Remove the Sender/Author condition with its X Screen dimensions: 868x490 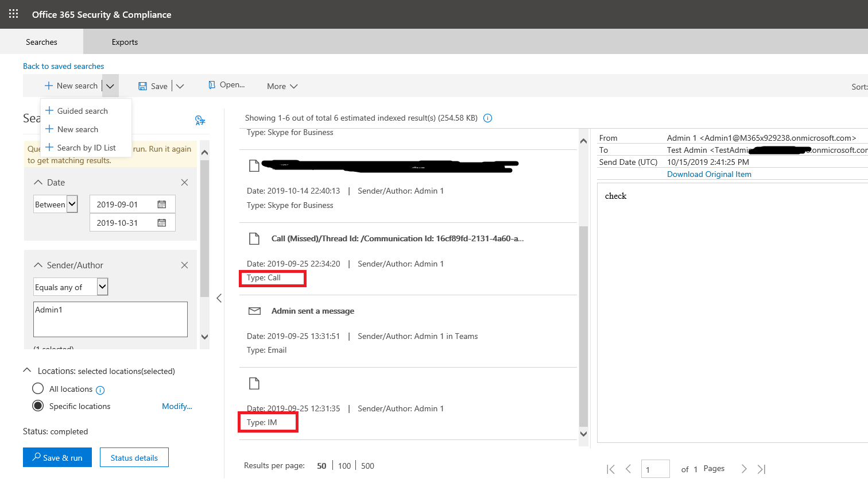pos(184,265)
